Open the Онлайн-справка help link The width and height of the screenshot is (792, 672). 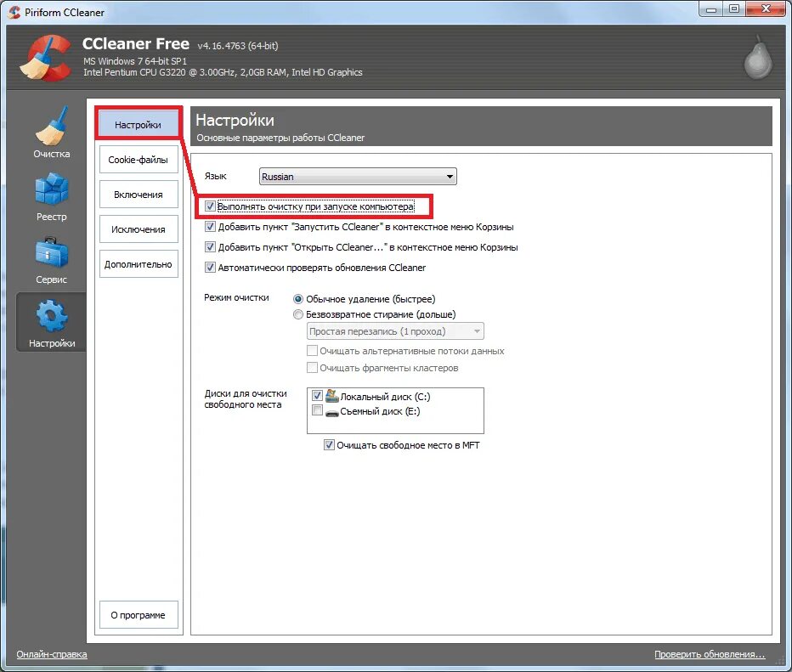(52, 654)
